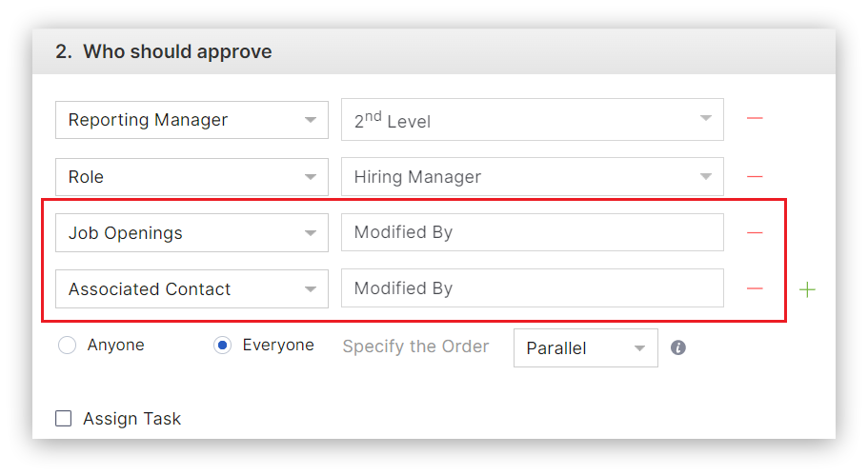Expand the Job Openings dropdown
Image resolution: width=868 pixels, height=475 pixels.
click(x=192, y=233)
